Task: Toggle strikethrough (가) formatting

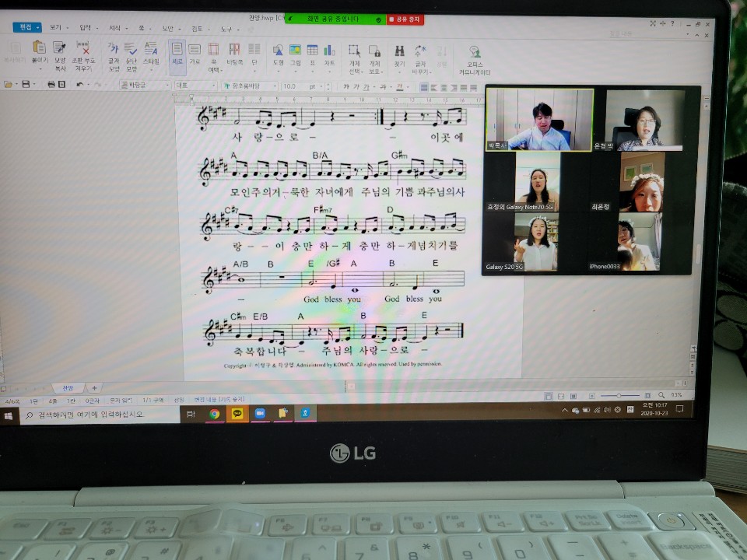Action: click(383, 87)
